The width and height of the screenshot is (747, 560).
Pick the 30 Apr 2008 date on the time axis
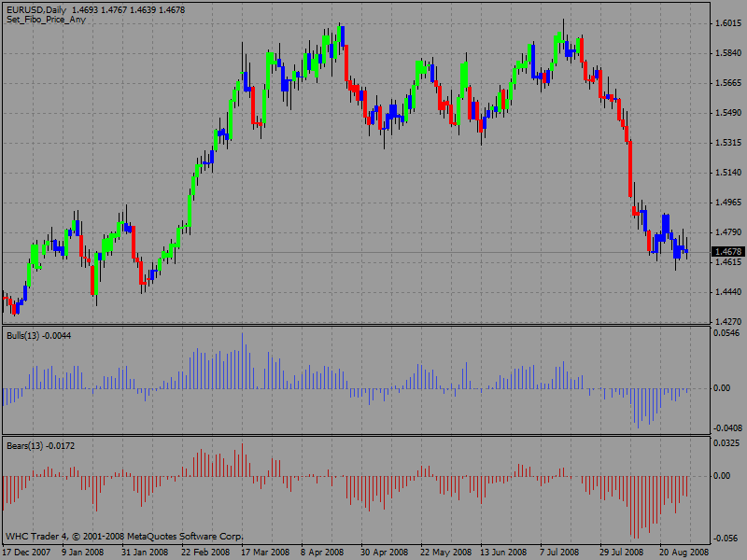click(x=385, y=553)
